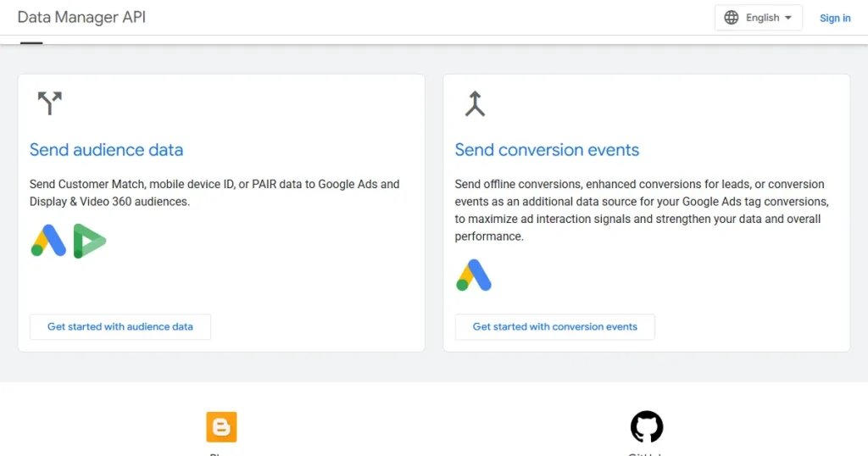Open the English language dropdown
The height and width of the screenshot is (456, 868).
click(x=759, y=18)
